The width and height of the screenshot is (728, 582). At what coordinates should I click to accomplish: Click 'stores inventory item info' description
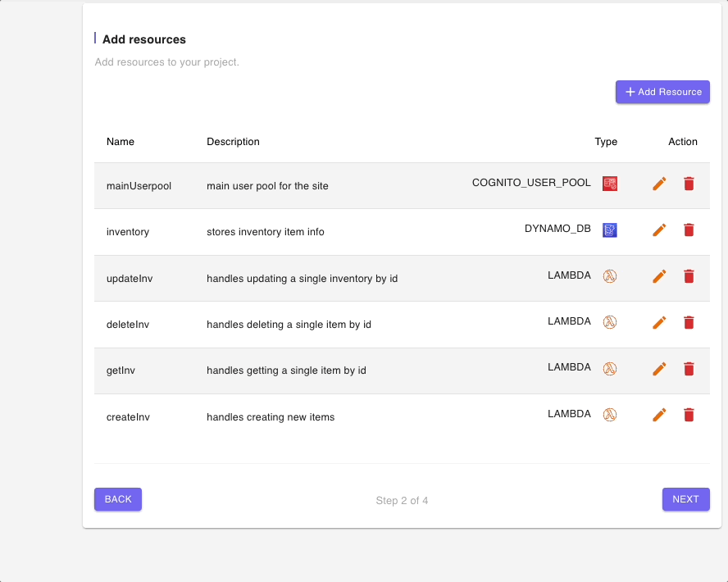coord(266,232)
